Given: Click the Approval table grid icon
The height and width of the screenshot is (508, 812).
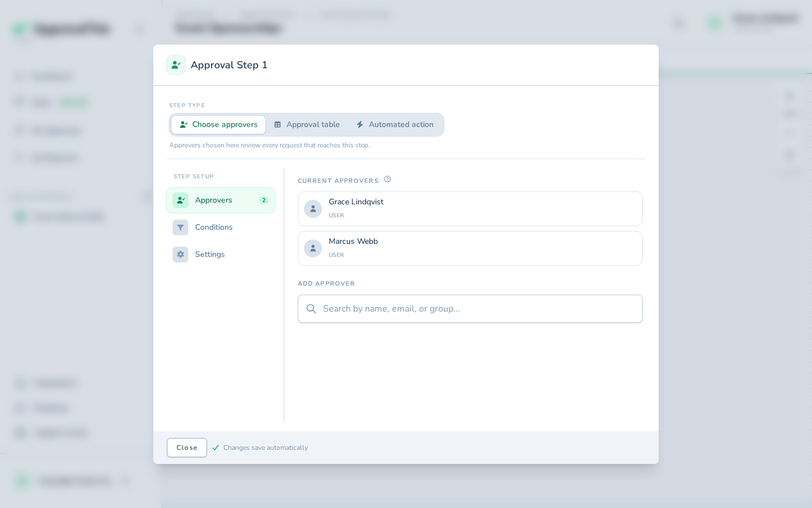Looking at the screenshot, I should coord(277,125).
